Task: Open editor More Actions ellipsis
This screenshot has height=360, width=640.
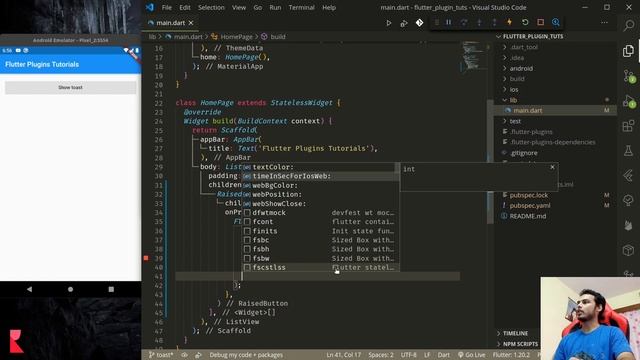Action: pyautogui.click(x=604, y=23)
